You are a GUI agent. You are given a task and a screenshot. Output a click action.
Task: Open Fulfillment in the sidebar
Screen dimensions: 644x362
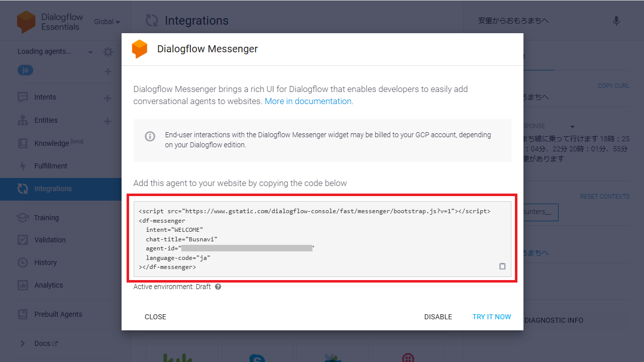(50, 166)
